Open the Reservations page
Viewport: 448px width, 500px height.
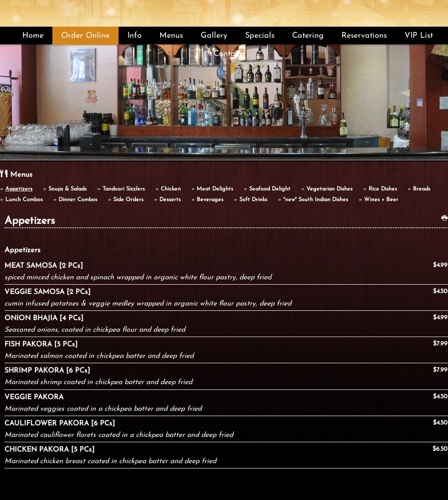click(364, 36)
